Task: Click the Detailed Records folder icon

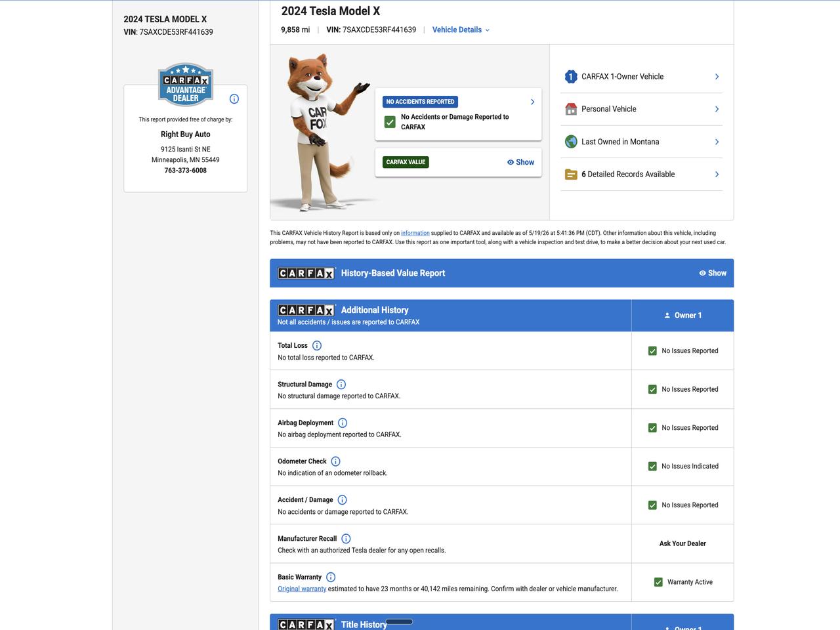Action: [571, 175]
